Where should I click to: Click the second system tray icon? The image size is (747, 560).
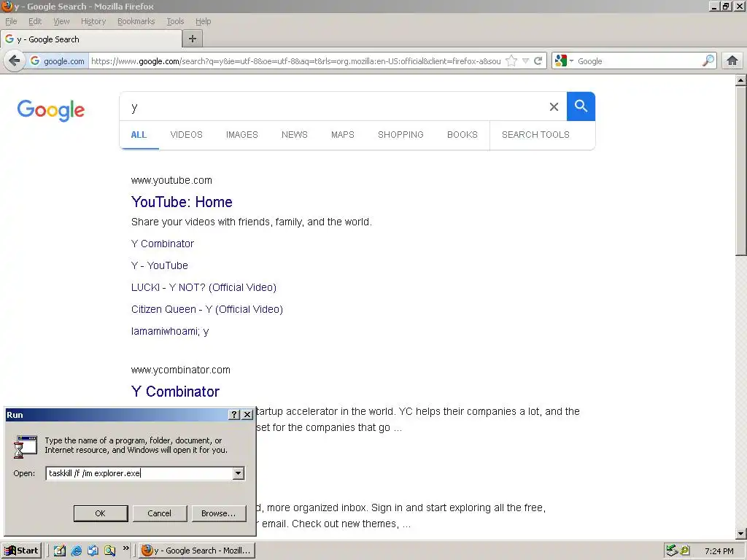685,551
